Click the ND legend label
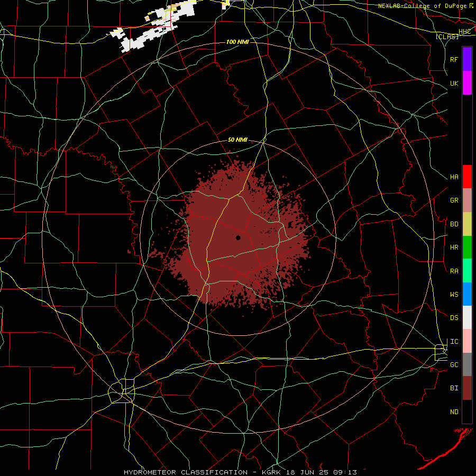 [454, 412]
